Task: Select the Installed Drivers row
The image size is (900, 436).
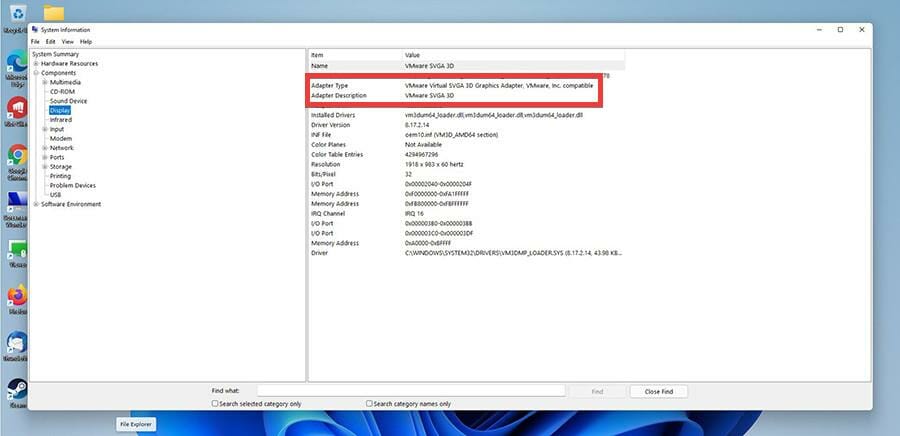Action: coord(467,115)
